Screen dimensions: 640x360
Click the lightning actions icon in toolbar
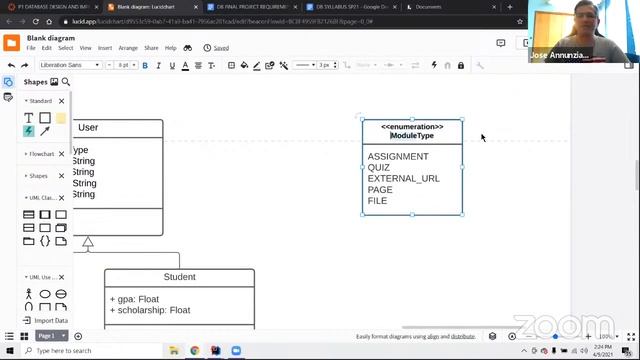(434, 65)
